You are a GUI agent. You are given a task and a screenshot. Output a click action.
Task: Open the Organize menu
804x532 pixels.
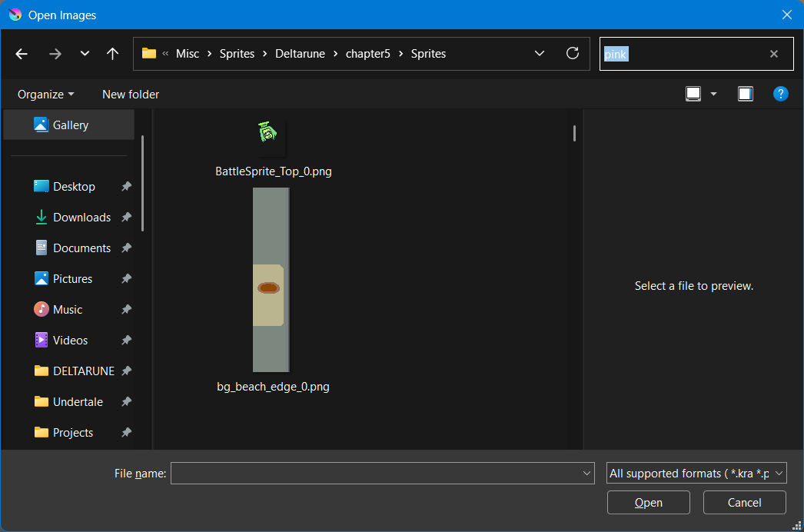45,95
